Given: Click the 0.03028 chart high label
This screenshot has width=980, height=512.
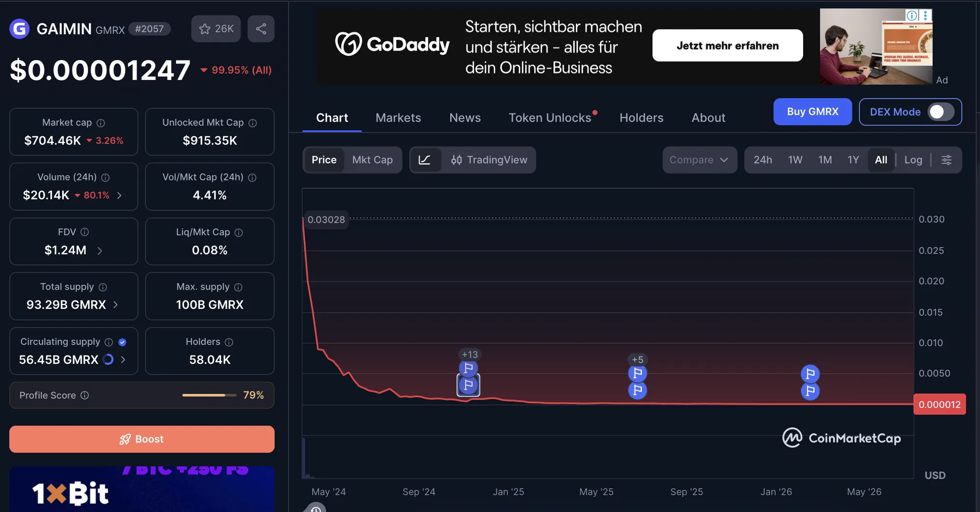Looking at the screenshot, I should (x=326, y=219).
